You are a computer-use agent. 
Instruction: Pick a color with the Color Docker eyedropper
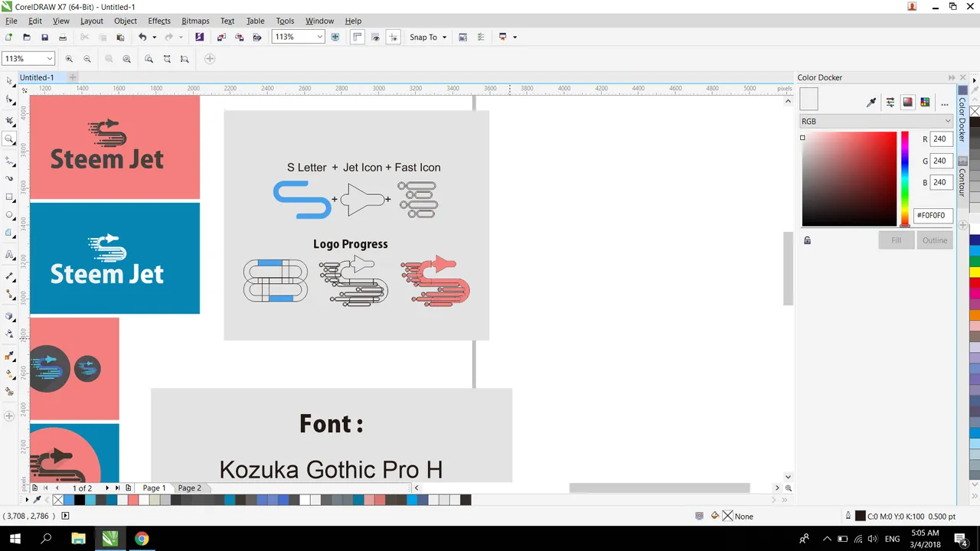point(871,102)
